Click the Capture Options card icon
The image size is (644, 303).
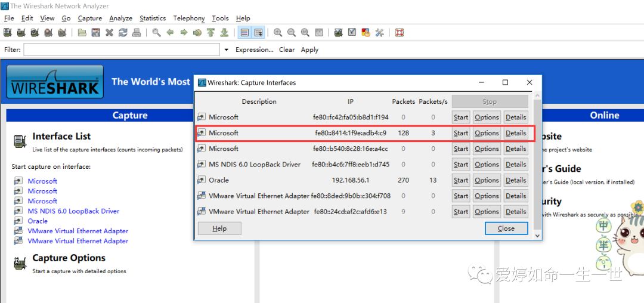pyautogui.click(x=20, y=263)
